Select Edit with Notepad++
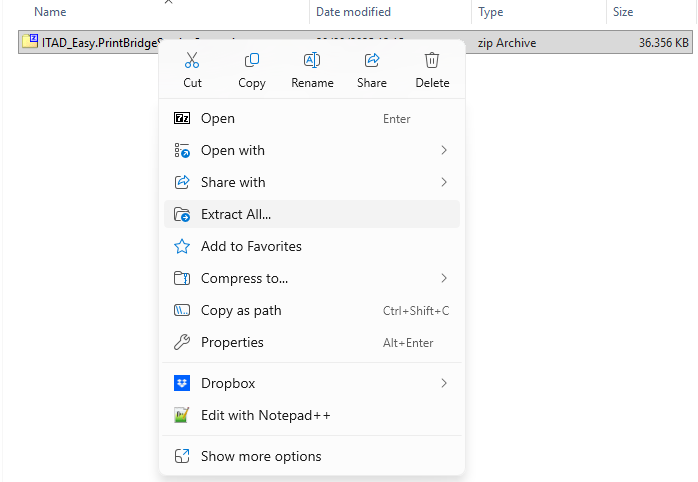The height and width of the screenshot is (482, 698). coord(265,415)
